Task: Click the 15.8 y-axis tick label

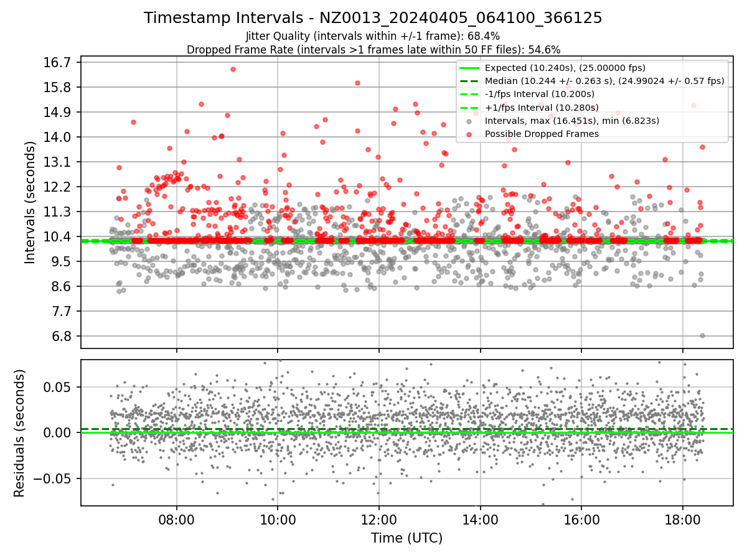Action: pyautogui.click(x=59, y=87)
